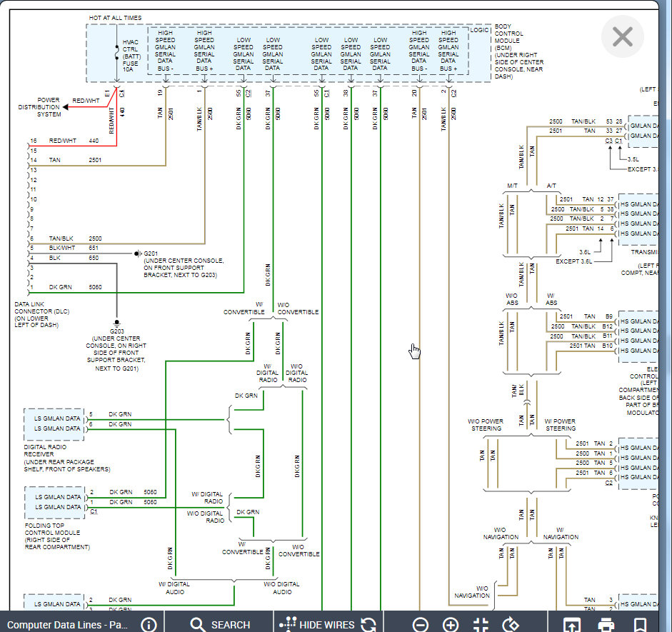The height and width of the screenshot is (632, 672).
Task: Click the W/ DIGITAL AUDIO label
Action: (x=174, y=588)
